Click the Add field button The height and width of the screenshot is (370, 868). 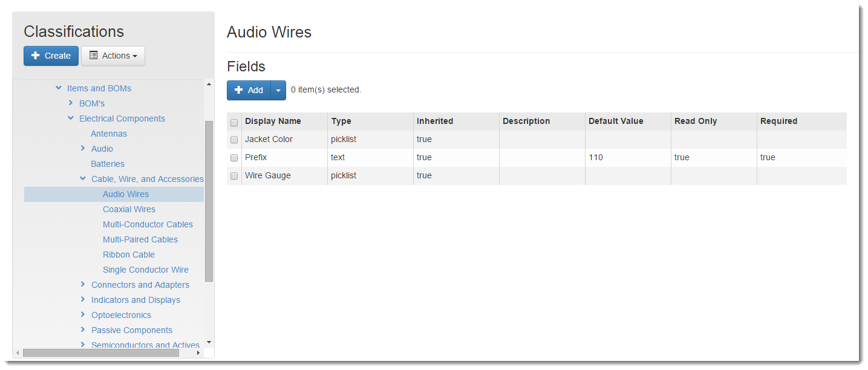coord(249,90)
